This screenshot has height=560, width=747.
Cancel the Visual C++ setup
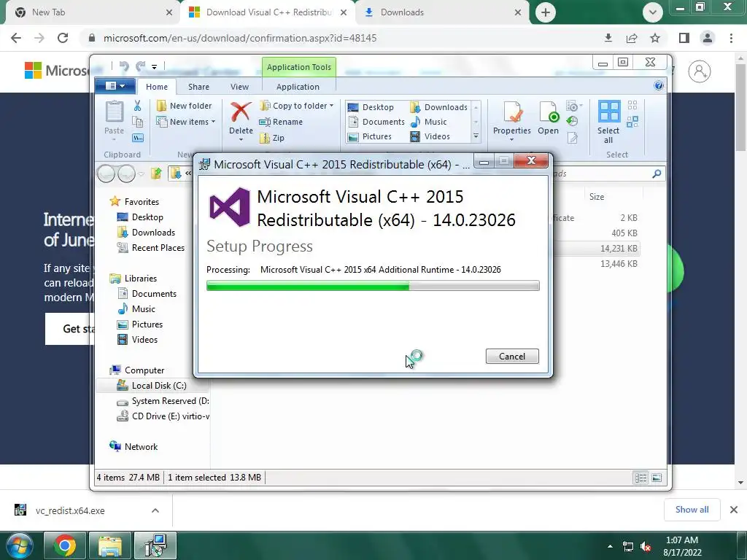coord(512,356)
